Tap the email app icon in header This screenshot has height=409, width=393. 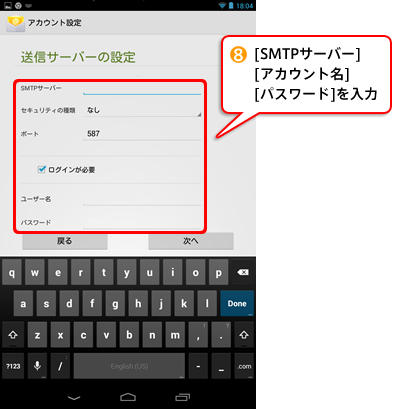[15, 23]
